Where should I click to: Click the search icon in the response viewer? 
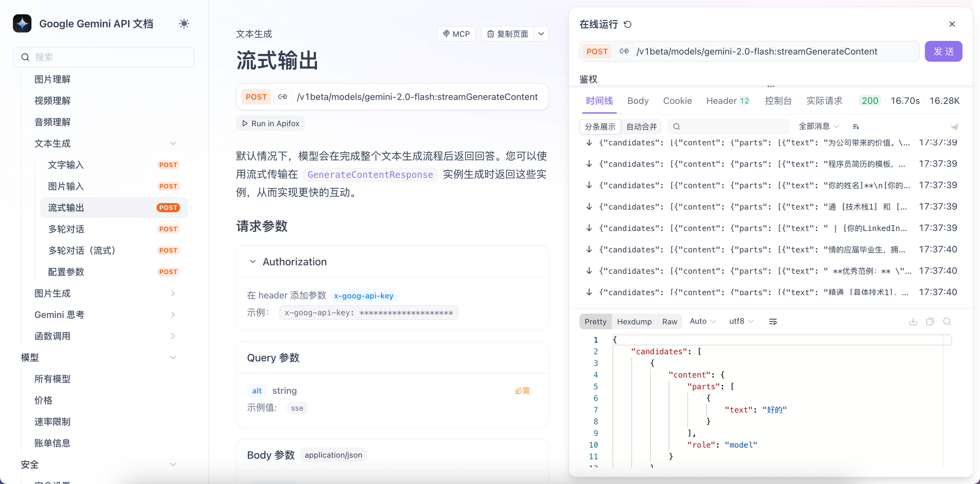coord(947,322)
